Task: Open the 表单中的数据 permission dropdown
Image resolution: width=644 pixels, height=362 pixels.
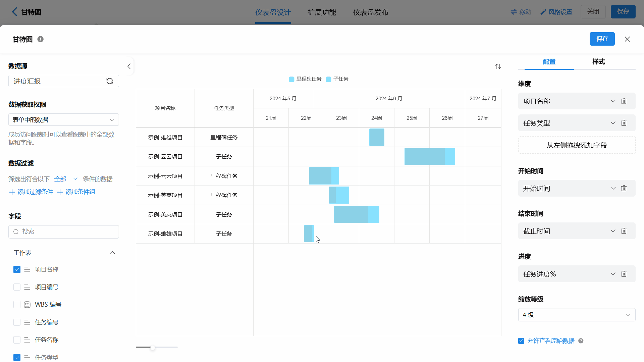Action: [x=64, y=120]
